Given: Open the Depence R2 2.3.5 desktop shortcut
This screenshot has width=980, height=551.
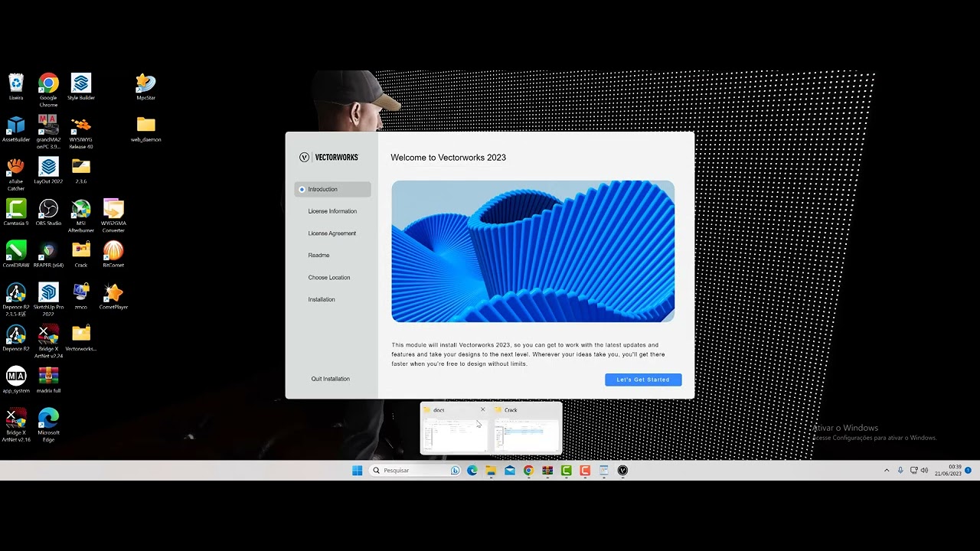Looking at the screenshot, I should pyautogui.click(x=16, y=298).
